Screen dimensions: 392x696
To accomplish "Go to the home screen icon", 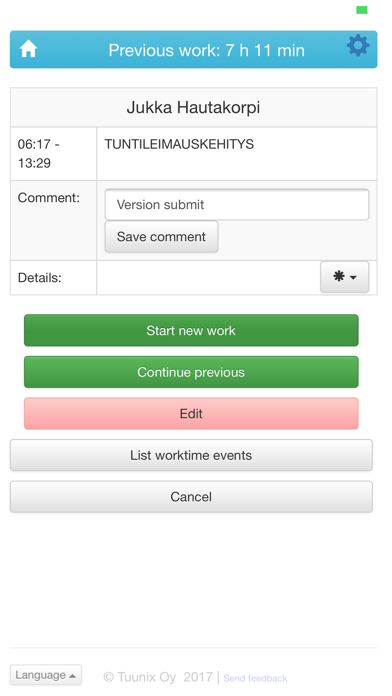I will tap(28, 49).
